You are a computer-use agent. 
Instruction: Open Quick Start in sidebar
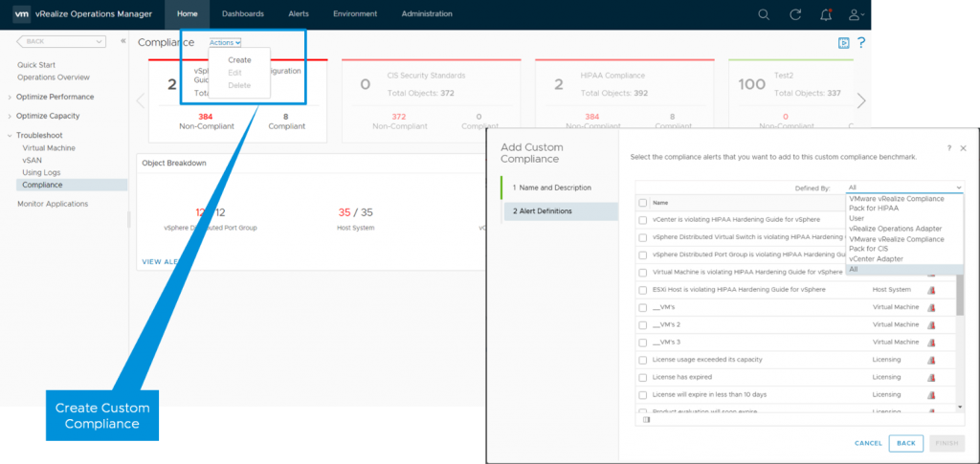[x=36, y=65]
